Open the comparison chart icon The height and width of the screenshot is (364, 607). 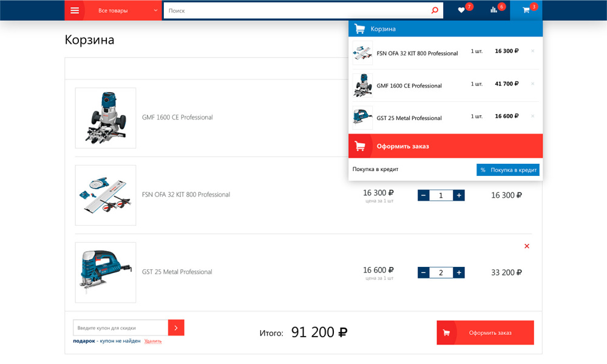click(x=494, y=10)
